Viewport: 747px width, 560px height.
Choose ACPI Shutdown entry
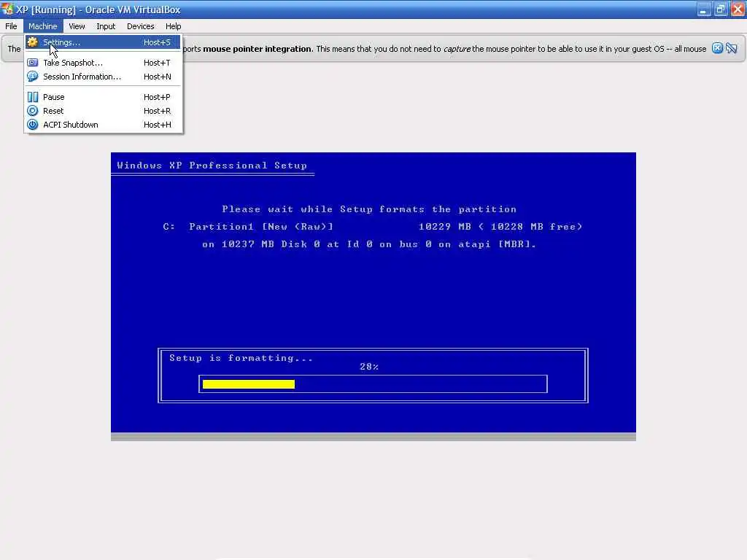pyautogui.click(x=103, y=124)
